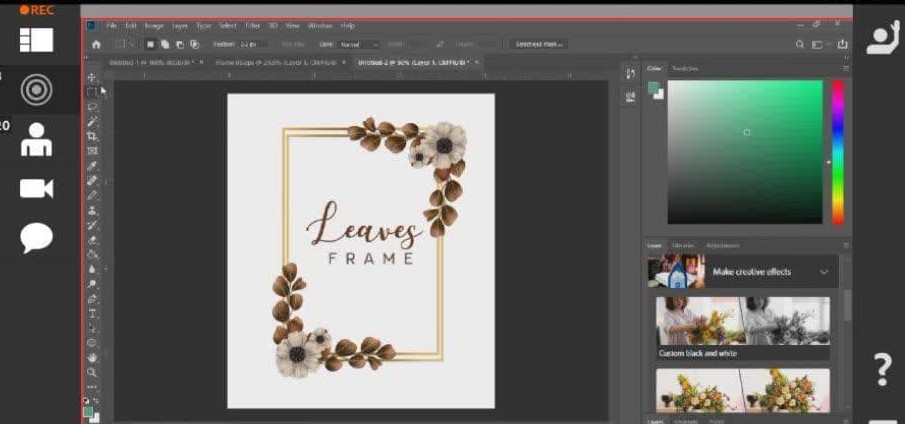Select the Blur tool
This screenshot has width=905, height=424.
point(92,269)
